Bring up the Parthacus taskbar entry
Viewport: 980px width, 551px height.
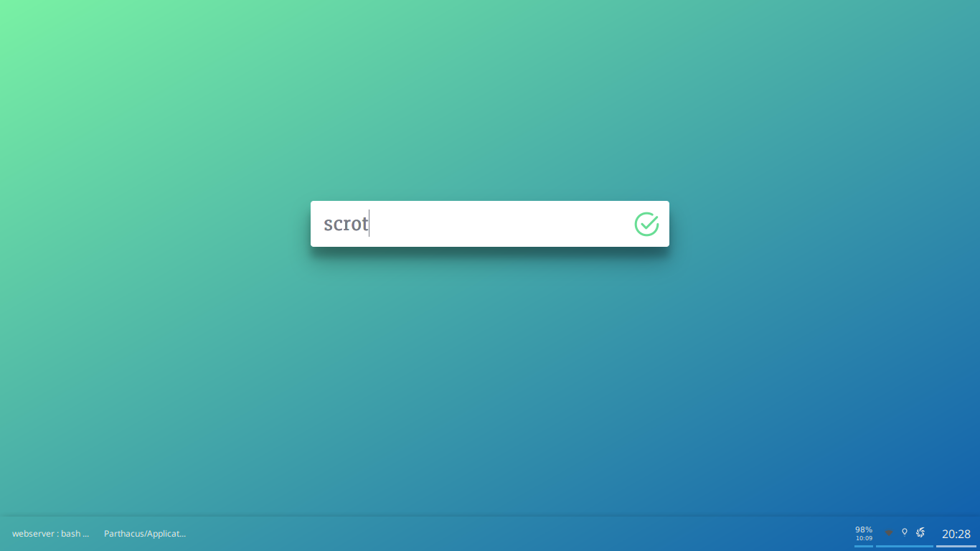point(145,534)
